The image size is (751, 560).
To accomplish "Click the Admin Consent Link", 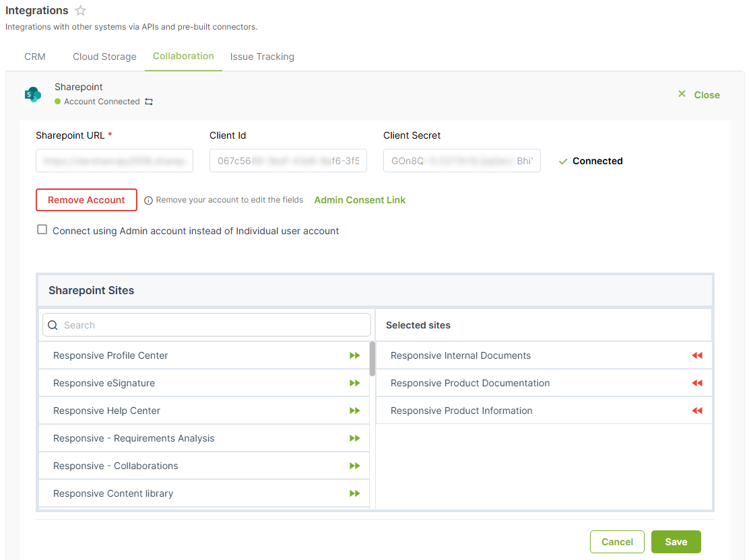I will (360, 199).
